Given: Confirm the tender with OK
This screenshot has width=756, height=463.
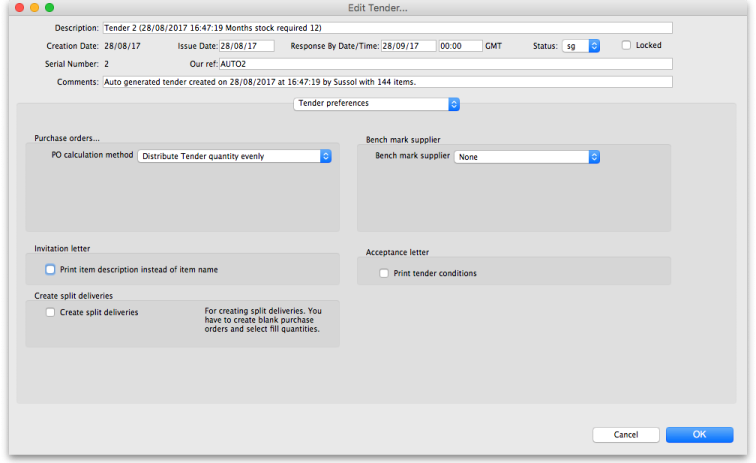Looking at the screenshot, I should (699, 435).
